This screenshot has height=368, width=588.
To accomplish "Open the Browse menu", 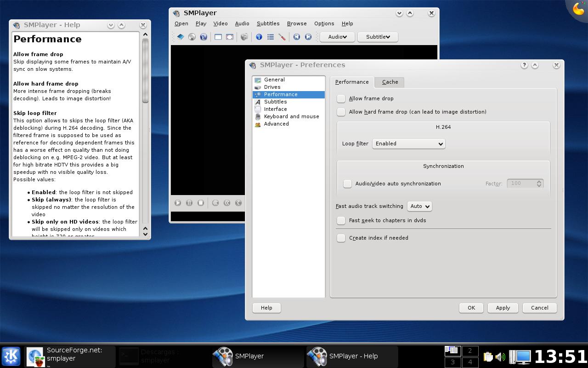I will [x=297, y=23].
